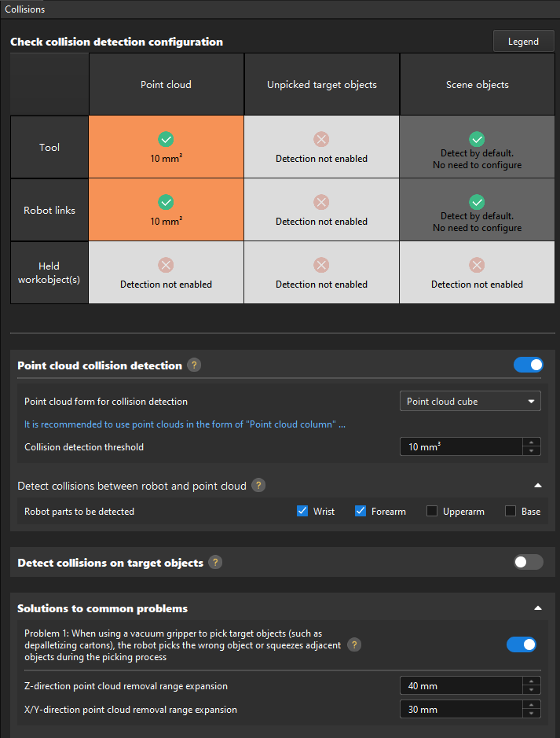The width and height of the screenshot is (560, 738).
Task: Click the green check icon in Tool Point cloud cell
Action: (166, 138)
